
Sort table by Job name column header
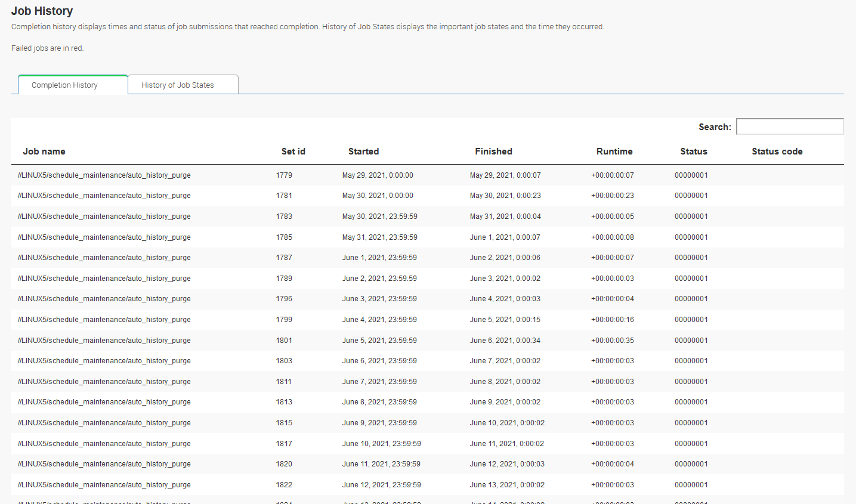coord(44,151)
